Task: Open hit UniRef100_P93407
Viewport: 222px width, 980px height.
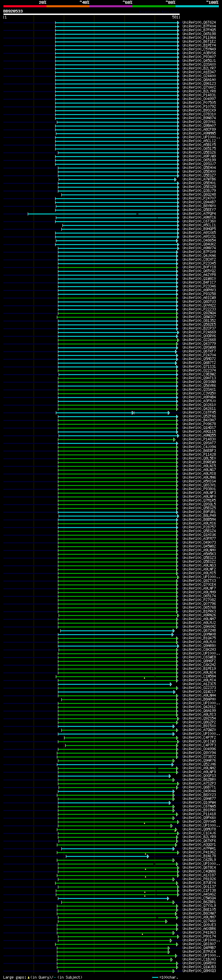Action: 199,57
